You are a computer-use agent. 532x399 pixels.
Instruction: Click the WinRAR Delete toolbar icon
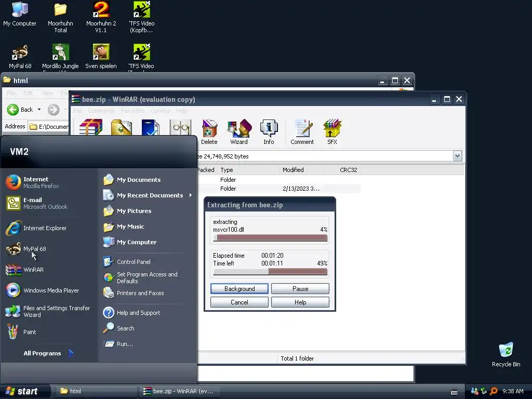tap(209, 131)
